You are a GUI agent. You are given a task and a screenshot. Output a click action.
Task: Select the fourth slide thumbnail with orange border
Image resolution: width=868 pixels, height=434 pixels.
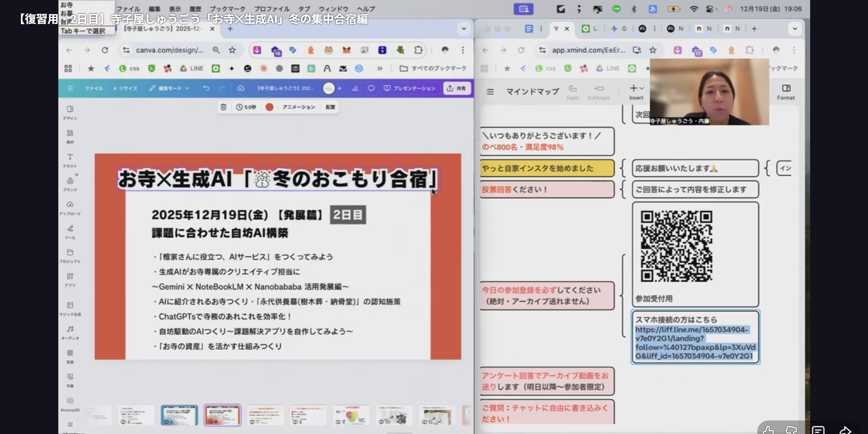pyautogui.click(x=222, y=415)
